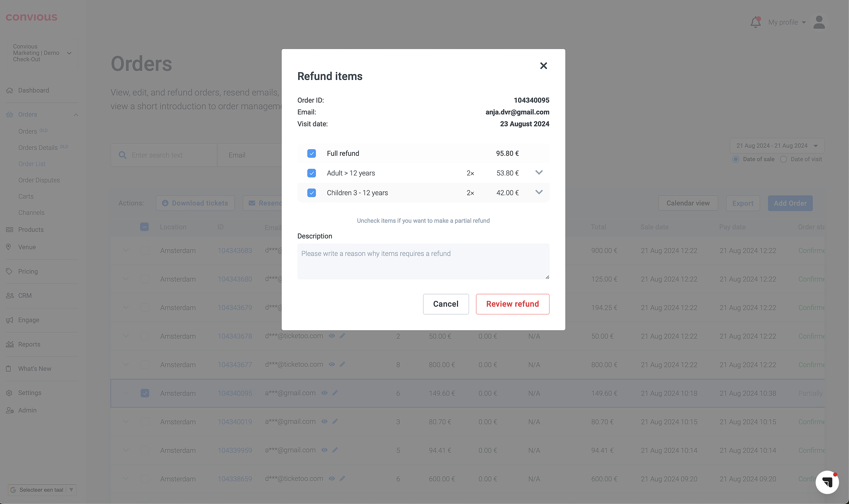Screen dimensions: 849x504
Task: Uncheck the Full refund checkbox
Action: [311, 154]
